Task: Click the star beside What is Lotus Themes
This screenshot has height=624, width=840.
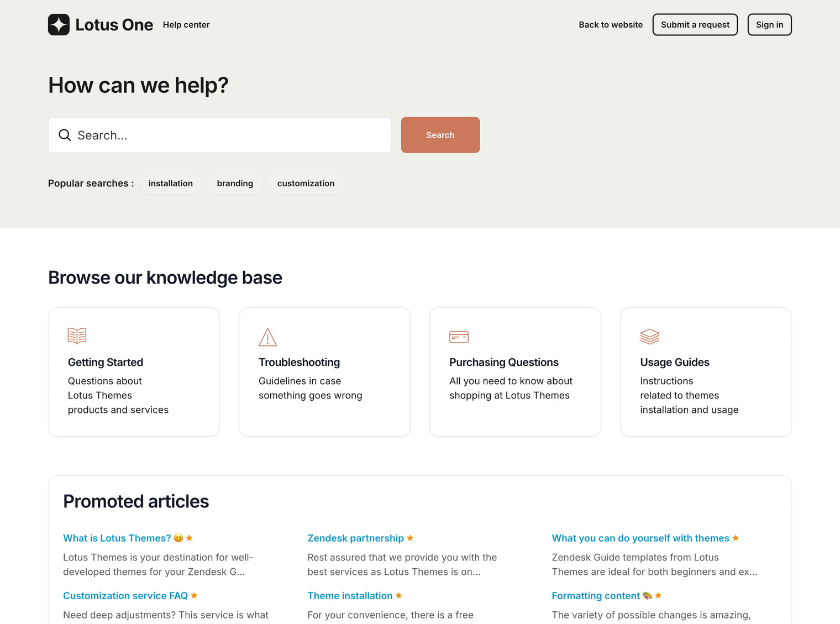Action: click(190, 538)
